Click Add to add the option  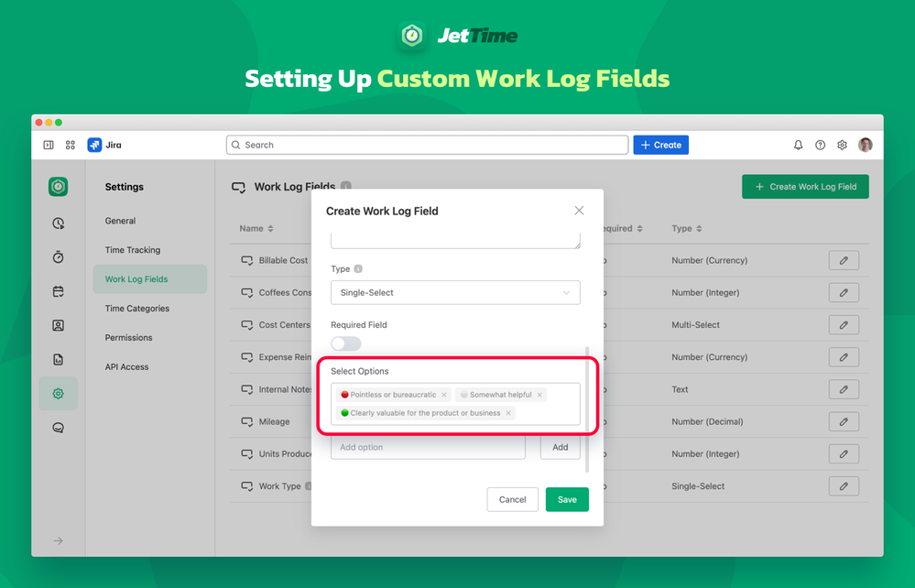tap(561, 447)
